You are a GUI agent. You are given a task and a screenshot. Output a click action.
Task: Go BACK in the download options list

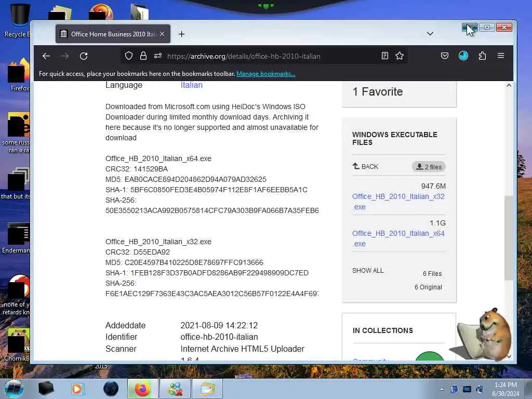tap(365, 166)
